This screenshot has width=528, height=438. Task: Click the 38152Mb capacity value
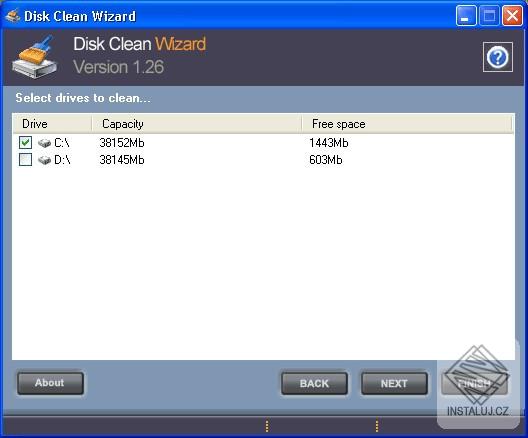click(x=122, y=143)
